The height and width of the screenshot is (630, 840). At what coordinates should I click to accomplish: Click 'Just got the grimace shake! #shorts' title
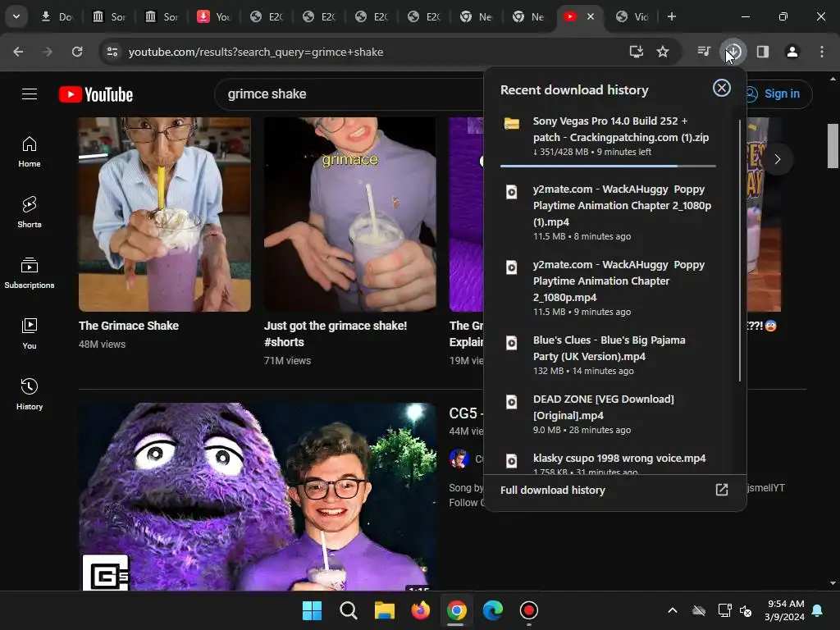(336, 334)
